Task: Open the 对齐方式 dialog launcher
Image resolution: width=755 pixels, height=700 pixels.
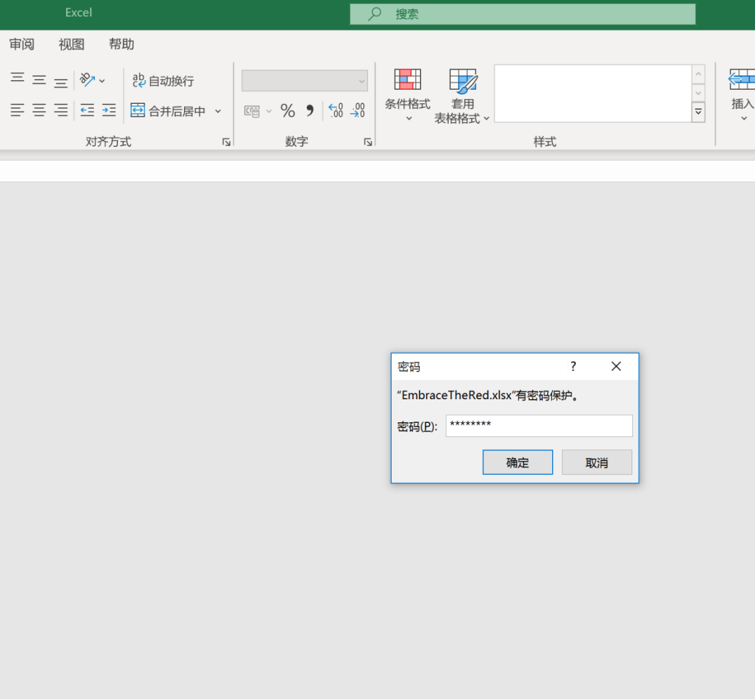Action: [x=227, y=142]
